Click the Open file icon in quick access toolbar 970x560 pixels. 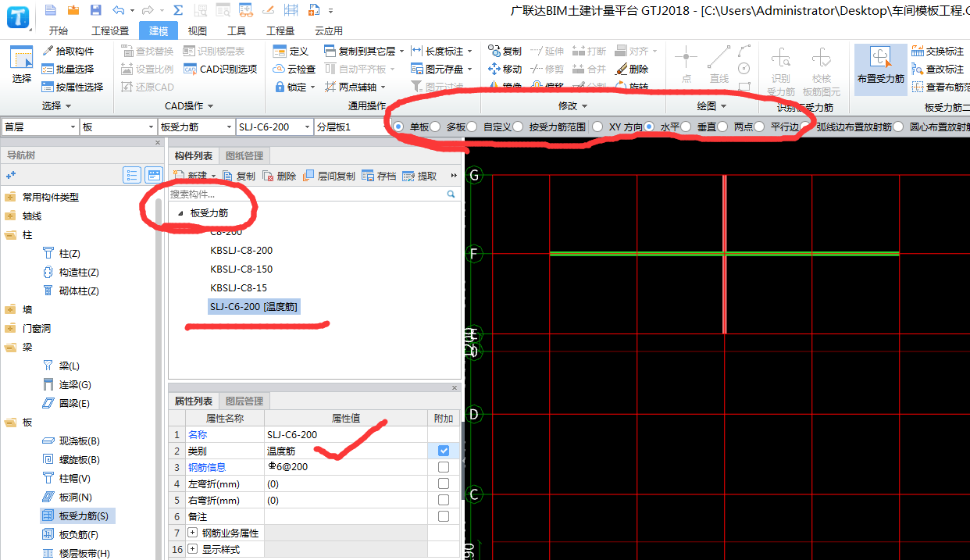click(73, 10)
